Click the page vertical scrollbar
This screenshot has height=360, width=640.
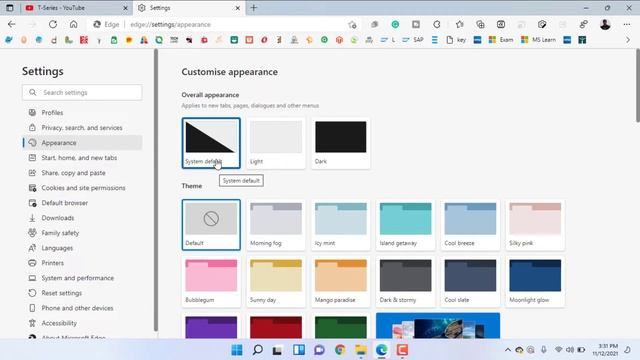tap(638, 86)
